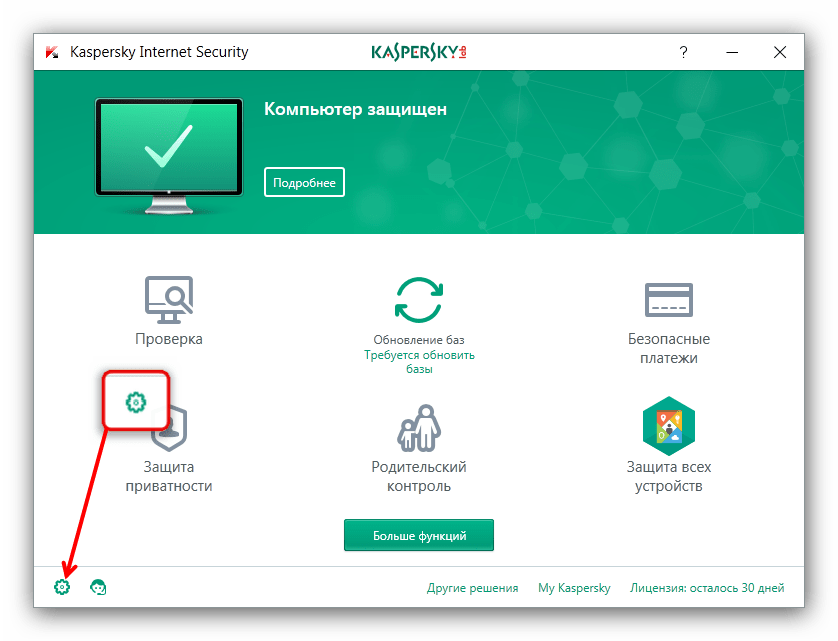This screenshot has width=838, height=641.
Task: Click the protected computer monitor image
Action: [169, 155]
